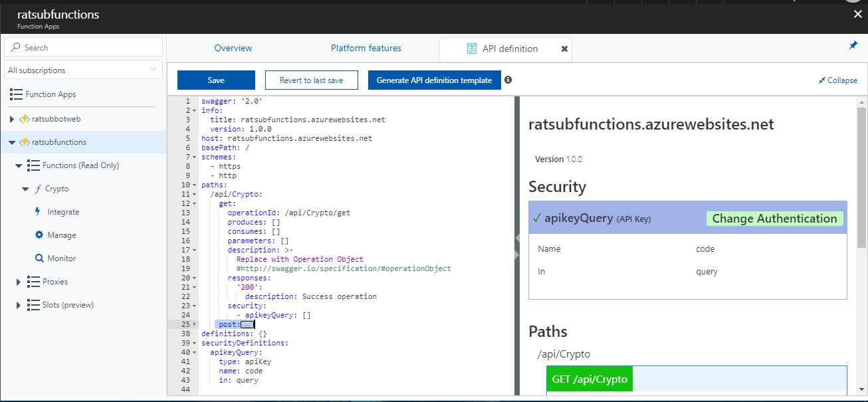Open the Platform features tab
This screenshot has height=402, width=868.
[x=366, y=48]
